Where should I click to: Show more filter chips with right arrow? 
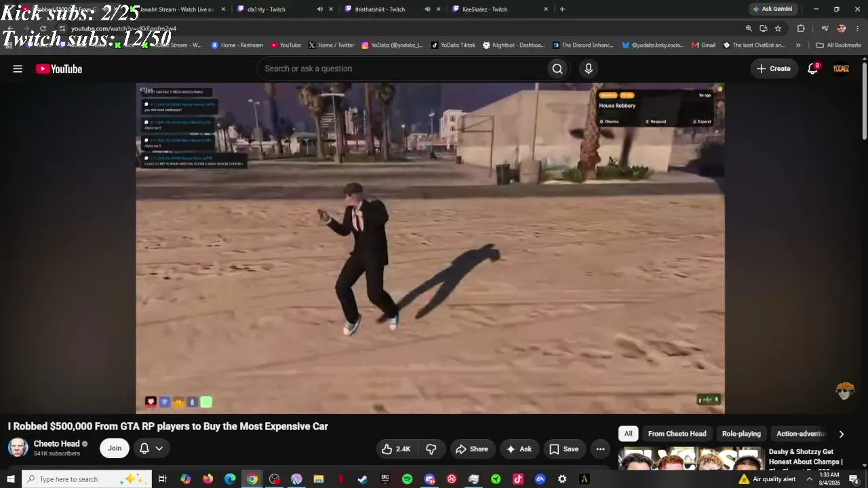click(x=842, y=434)
